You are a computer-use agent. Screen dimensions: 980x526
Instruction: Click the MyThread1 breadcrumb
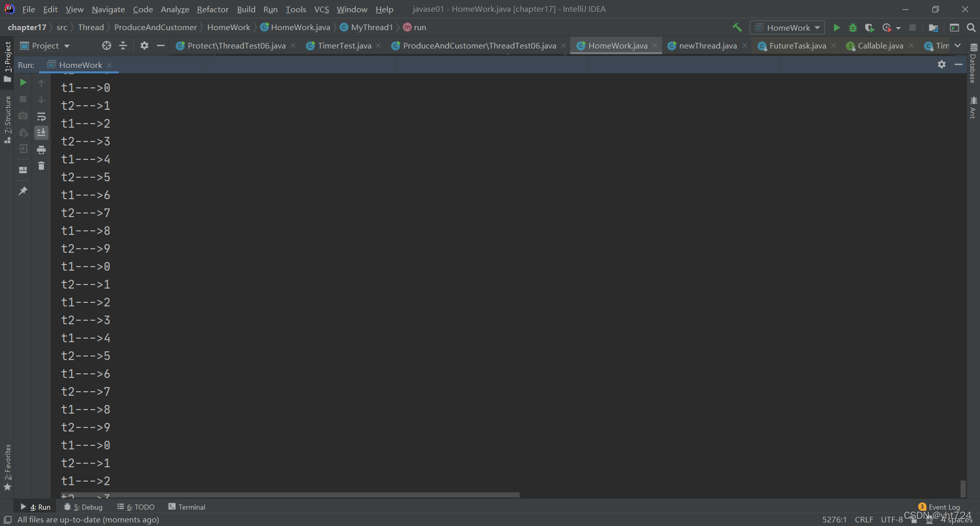366,28
